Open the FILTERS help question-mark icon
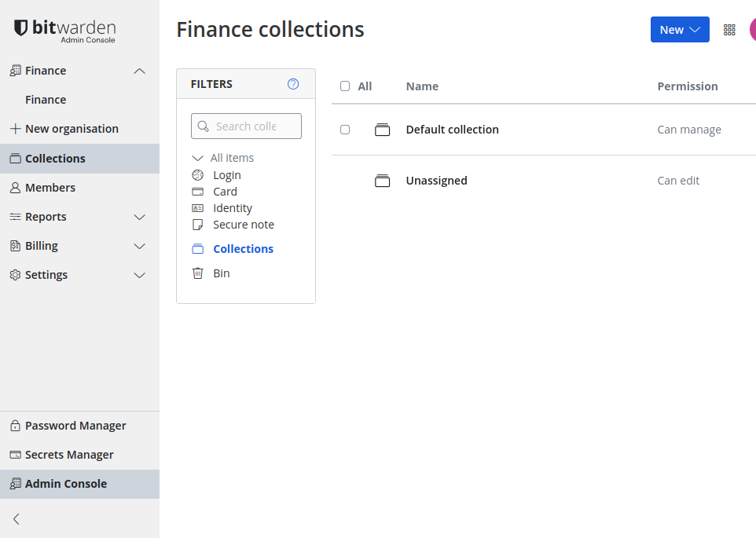The height and width of the screenshot is (538, 756). 293,84
